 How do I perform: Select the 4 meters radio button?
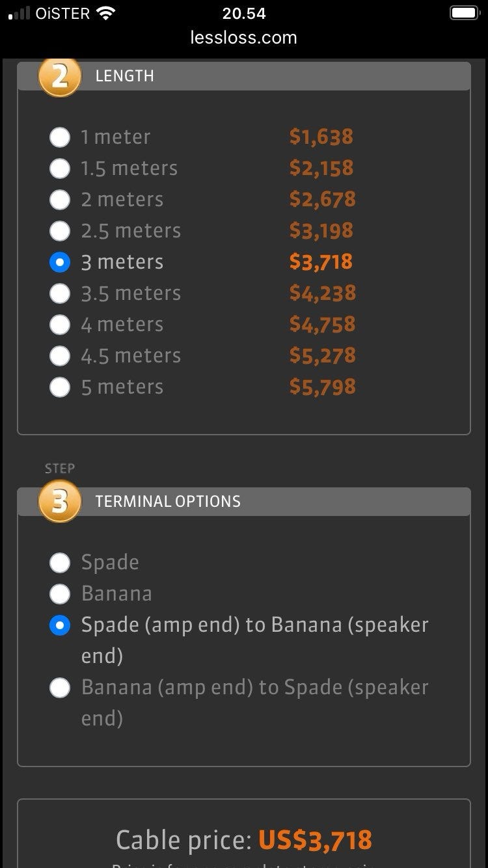[x=60, y=325]
